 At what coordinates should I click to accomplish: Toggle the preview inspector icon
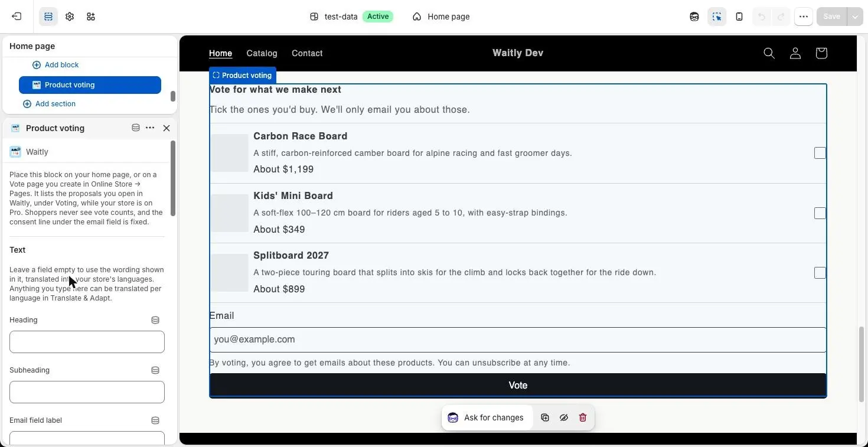pos(717,17)
